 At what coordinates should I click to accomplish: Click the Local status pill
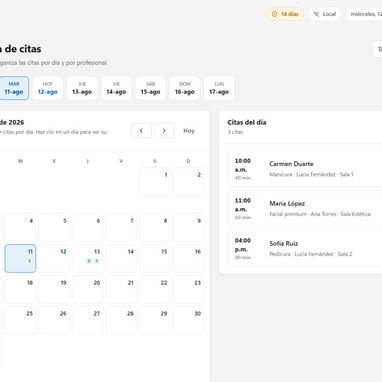tap(324, 14)
